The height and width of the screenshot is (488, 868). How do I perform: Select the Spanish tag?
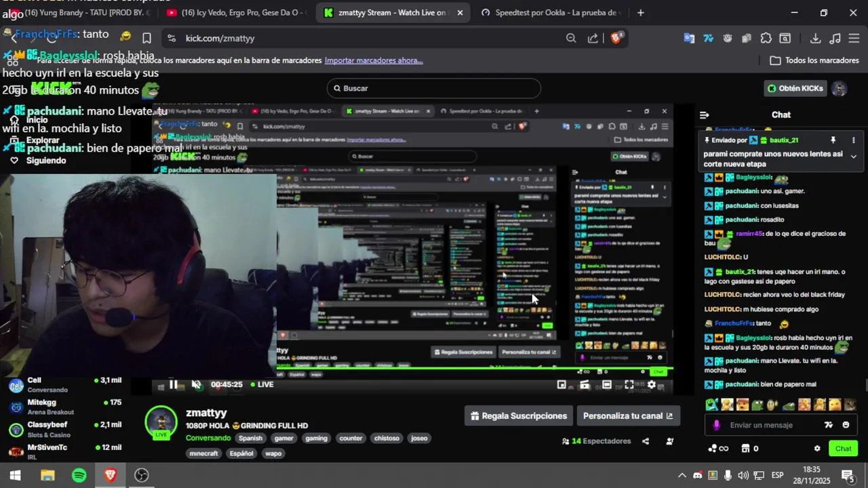tap(250, 438)
